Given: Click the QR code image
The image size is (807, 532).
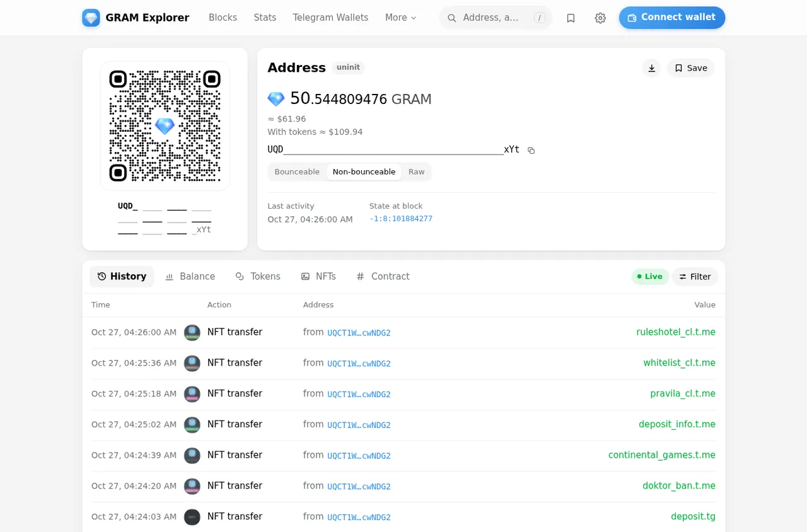Looking at the screenshot, I should point(165,126).
